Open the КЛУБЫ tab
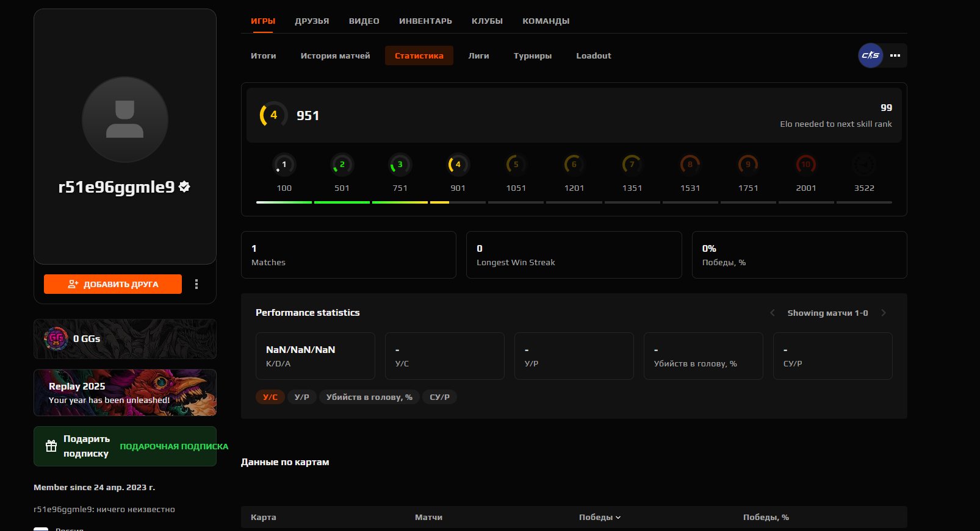980x531 pixels. pyautogui.click(x=487, y=21)
